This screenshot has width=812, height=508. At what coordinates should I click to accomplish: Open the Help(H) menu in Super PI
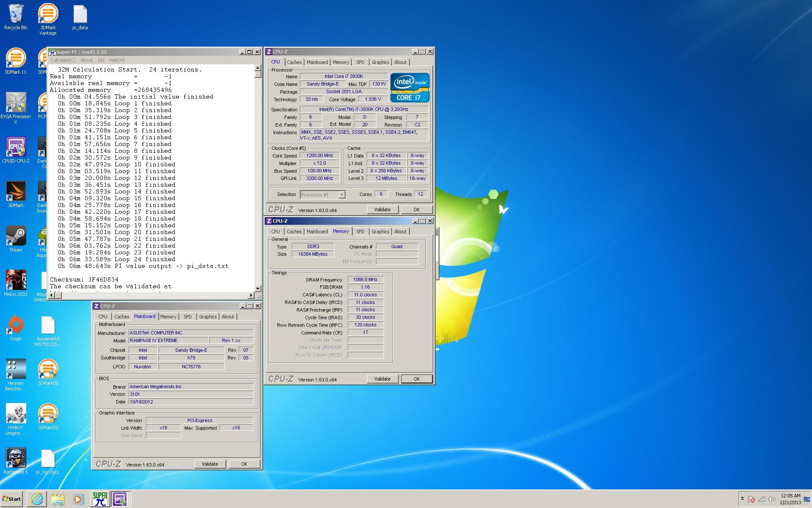(117, 60)
